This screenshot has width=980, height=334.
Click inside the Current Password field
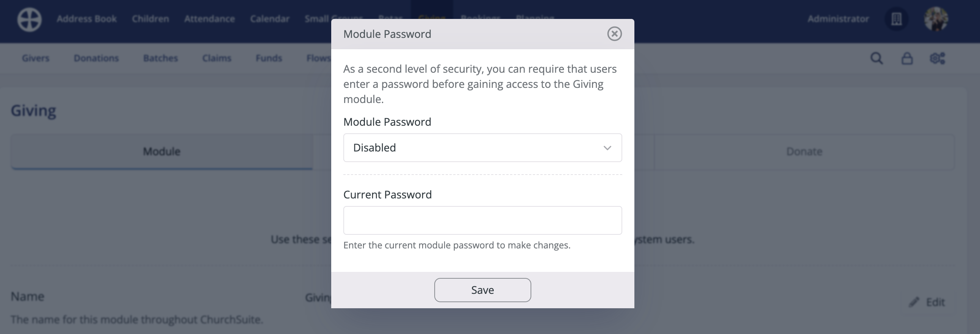pyautogui.click(x=482, y=220)
